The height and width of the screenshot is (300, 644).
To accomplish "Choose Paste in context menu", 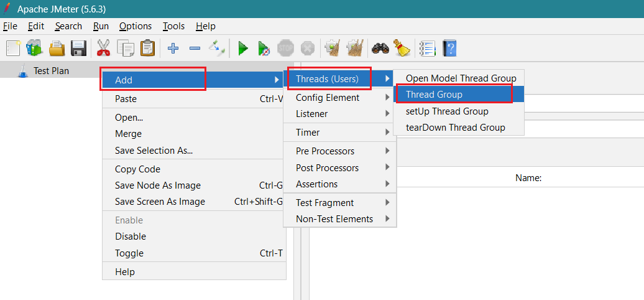I will (193, 99).
